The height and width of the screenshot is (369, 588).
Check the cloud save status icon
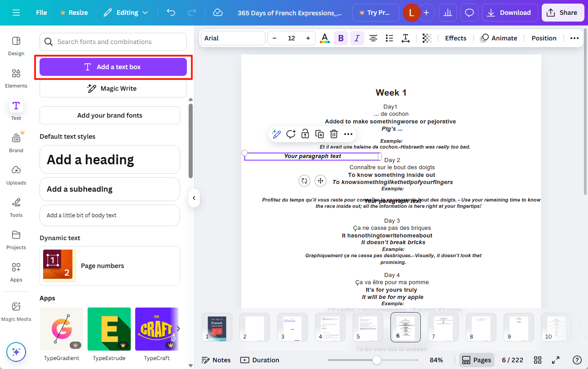point(218,13)
